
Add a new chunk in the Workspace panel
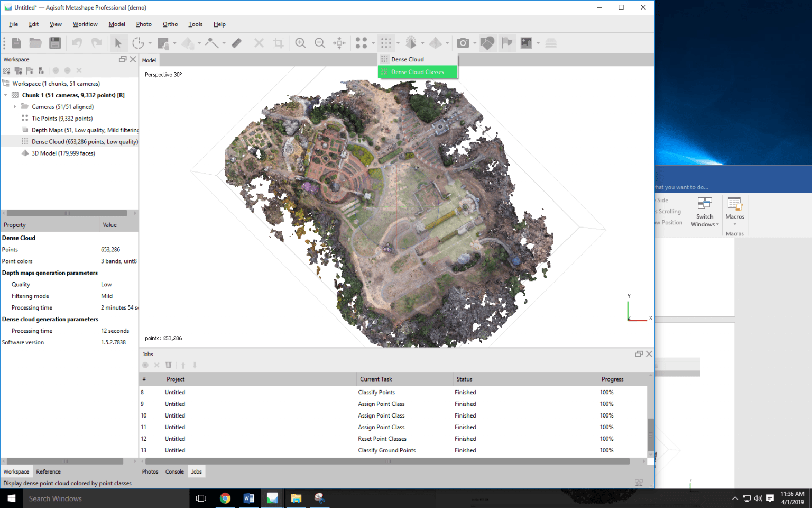tap(6, 70)
